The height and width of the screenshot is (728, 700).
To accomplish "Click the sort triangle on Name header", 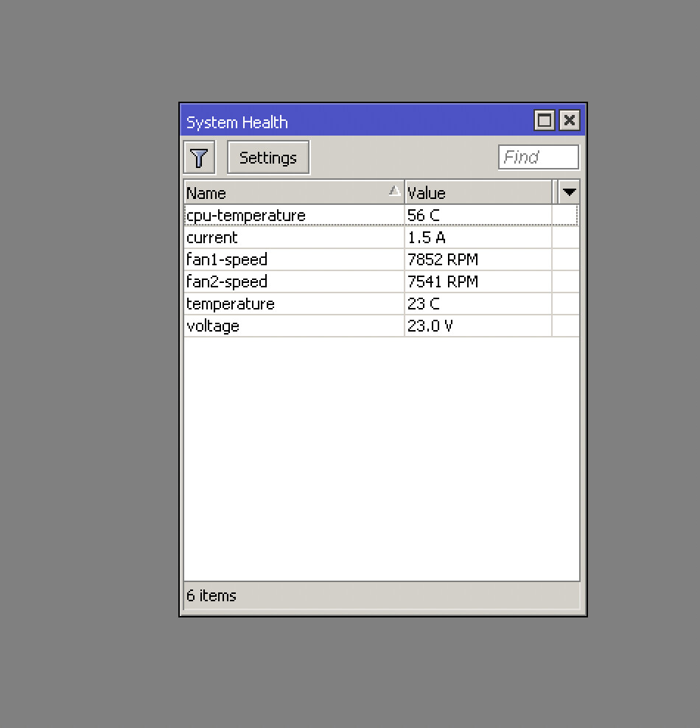I will pyautogui.click(x=395, y=191).
